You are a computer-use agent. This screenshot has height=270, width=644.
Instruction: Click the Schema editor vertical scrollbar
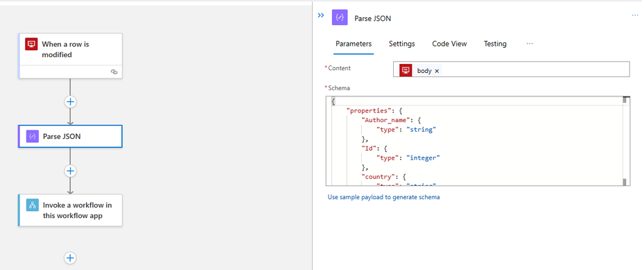[625, 141]
